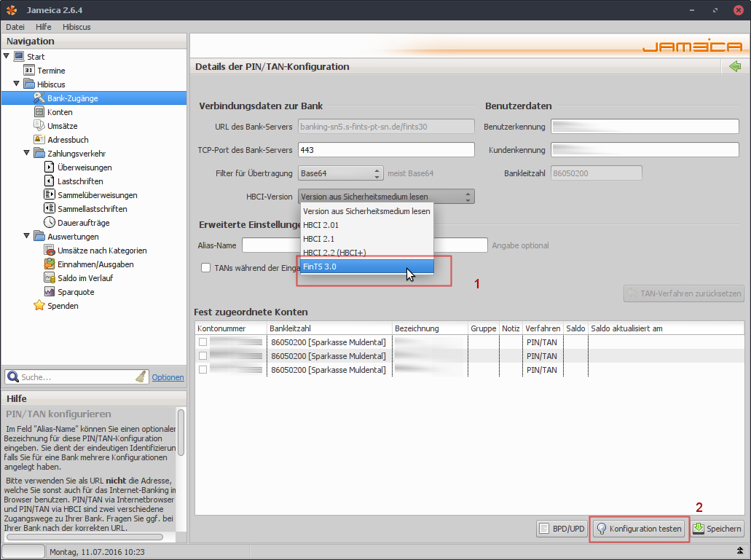
Task: Click the Jameica logo in title bar
Action: [x=12, y=10]
